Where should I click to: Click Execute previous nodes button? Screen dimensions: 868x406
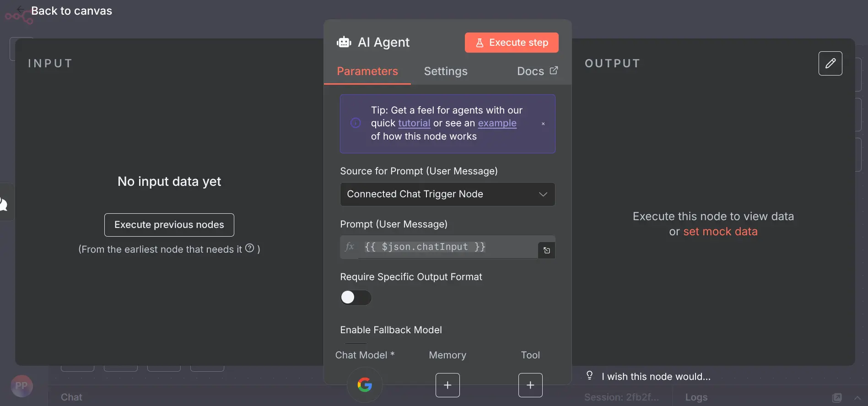[x=169, y=225]
